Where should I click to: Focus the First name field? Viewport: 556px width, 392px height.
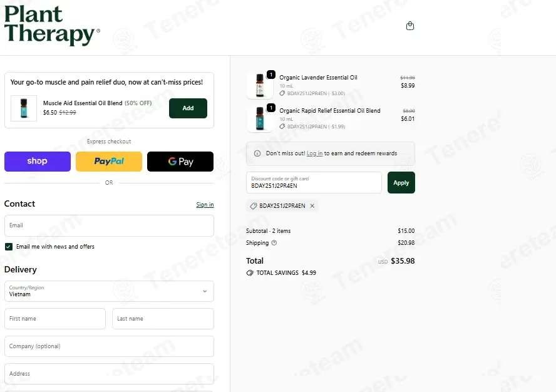point(55,319)
